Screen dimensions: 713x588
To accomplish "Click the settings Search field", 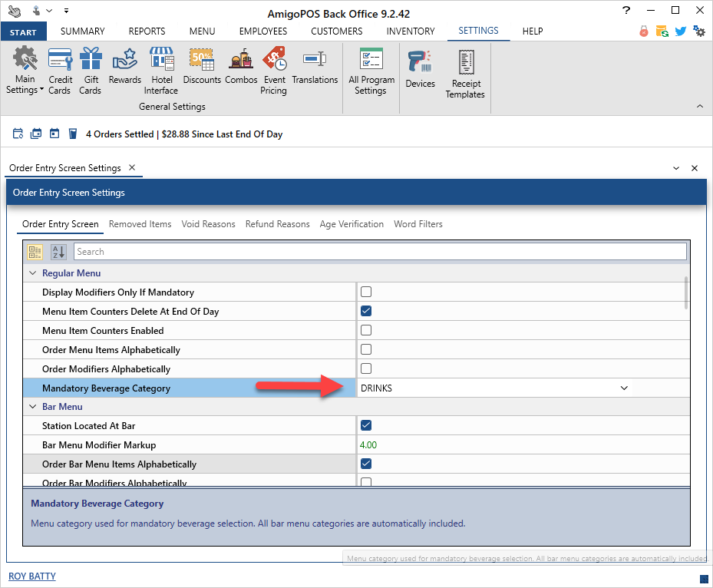I will [x=379, y=252].
